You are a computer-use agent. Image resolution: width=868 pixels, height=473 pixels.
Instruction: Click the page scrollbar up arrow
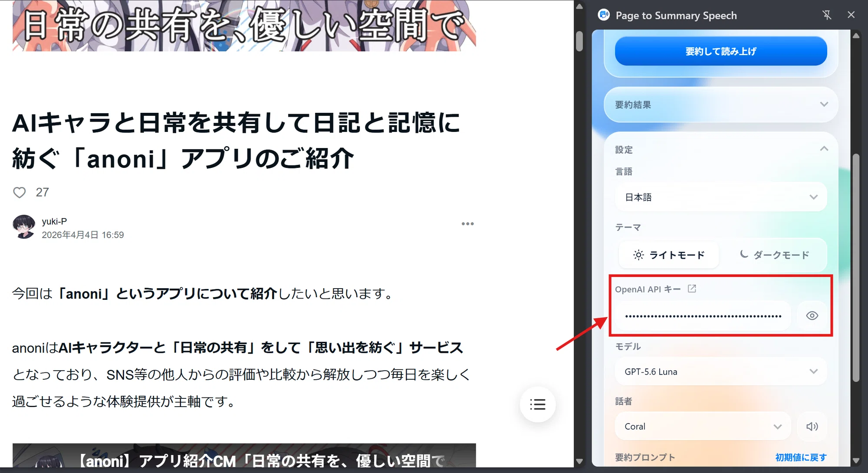[x=579, y=6]
